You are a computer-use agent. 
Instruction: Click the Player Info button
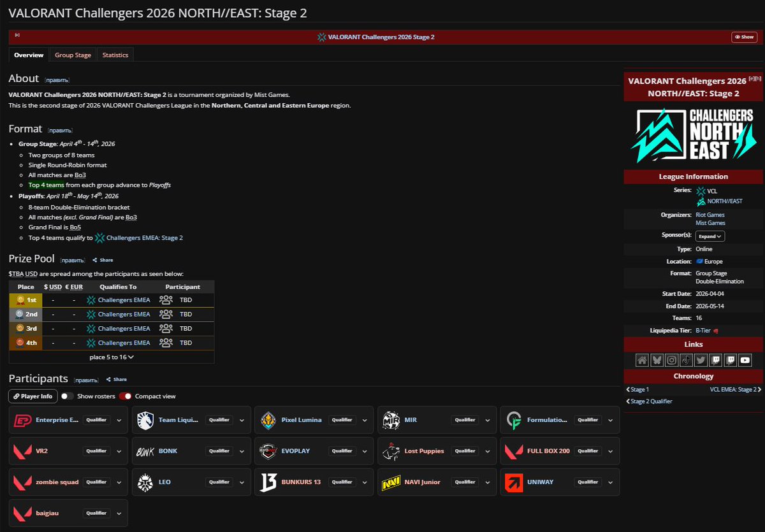pos(33,396)
